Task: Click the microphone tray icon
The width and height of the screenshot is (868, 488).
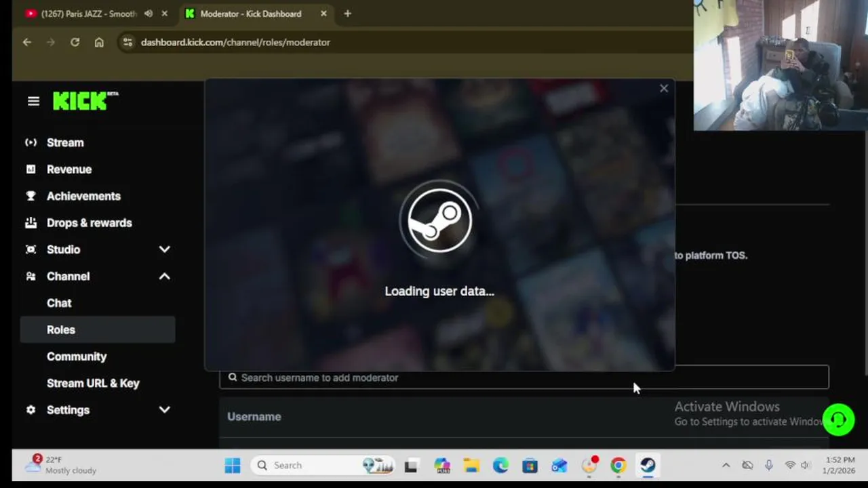Action: coord(769,466)
